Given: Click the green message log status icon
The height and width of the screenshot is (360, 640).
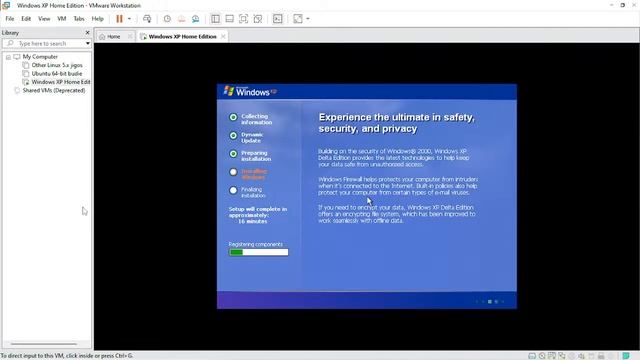Looking at the screenshot, I should (626, 356).
